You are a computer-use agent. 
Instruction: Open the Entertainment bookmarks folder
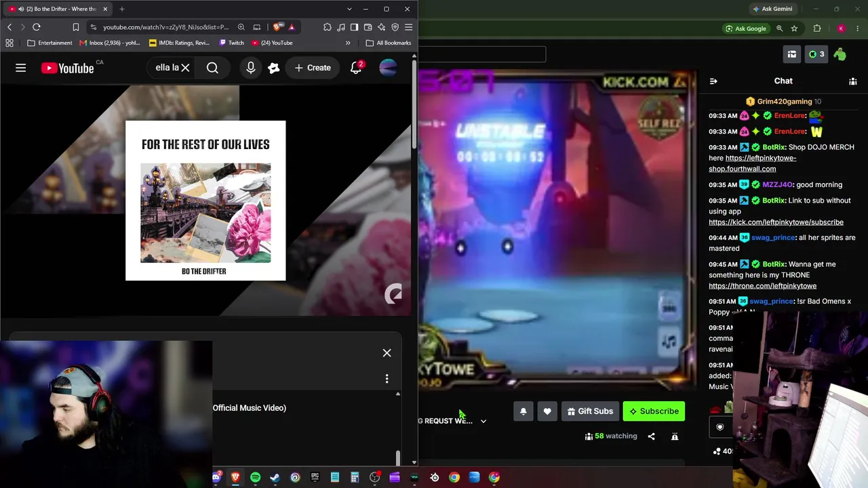50,43
